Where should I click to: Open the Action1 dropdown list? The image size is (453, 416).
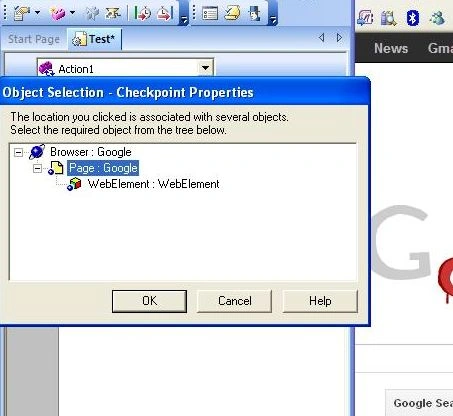(x=205, y=68)
